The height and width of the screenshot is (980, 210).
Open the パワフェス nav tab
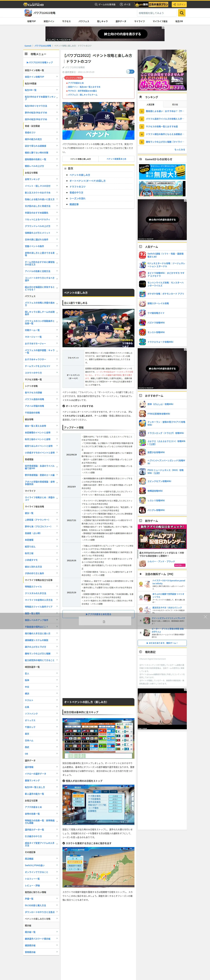84,21
